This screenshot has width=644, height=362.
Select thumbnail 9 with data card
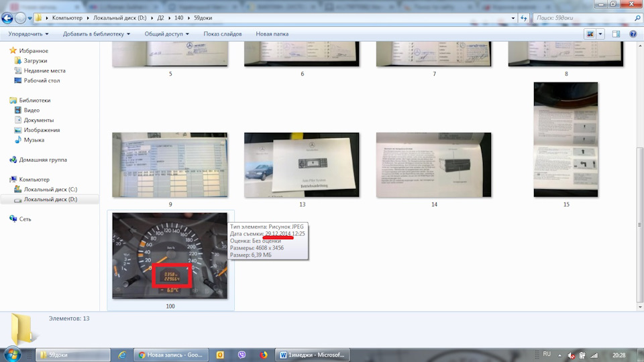[x=170, y=165]
